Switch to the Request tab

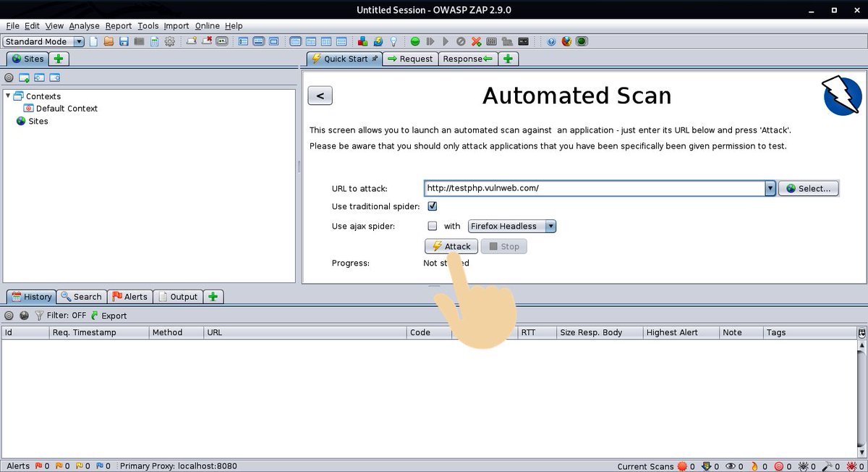[410, 59]
